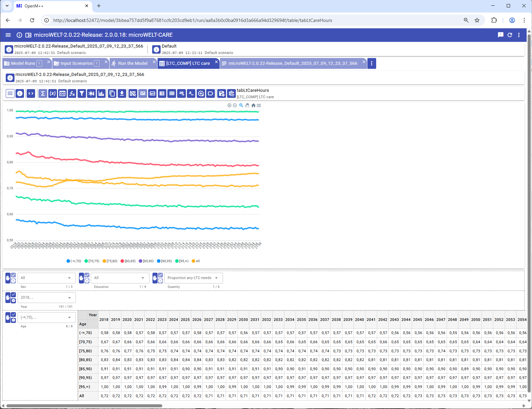Click select-all checkmark for Year dimension
The width and height of the screenshot is (532, 409).
(13, 295)
